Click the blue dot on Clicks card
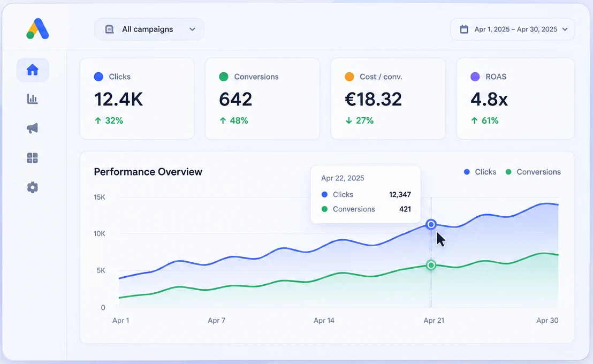Viewport: 593px width, 364px height. point(98,77)
